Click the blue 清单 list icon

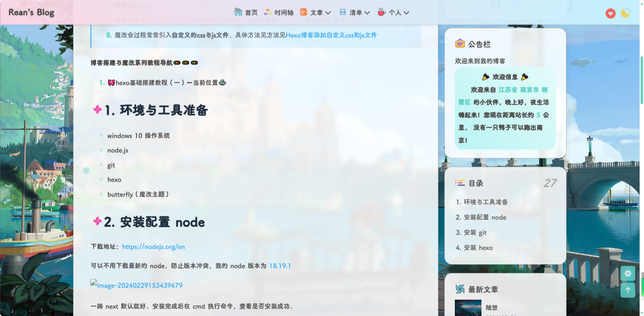(x=343, y=12)
